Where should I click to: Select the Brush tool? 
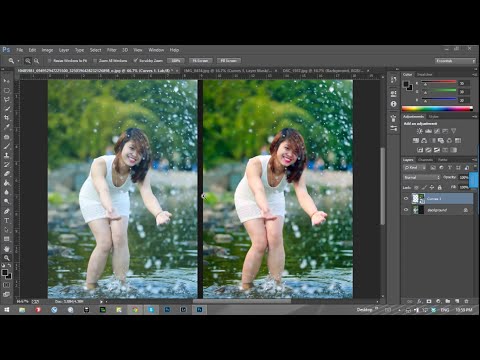click(x=6, y=146)
